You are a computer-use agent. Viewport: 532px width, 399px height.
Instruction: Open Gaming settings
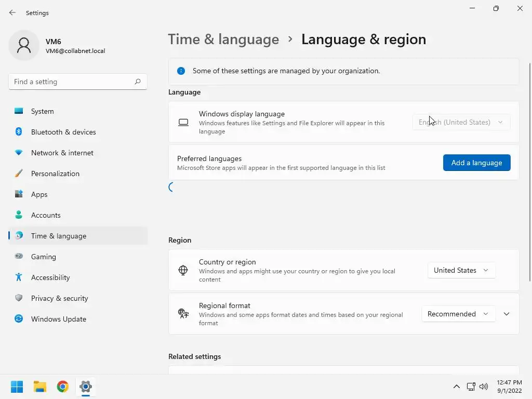(78, 257)
